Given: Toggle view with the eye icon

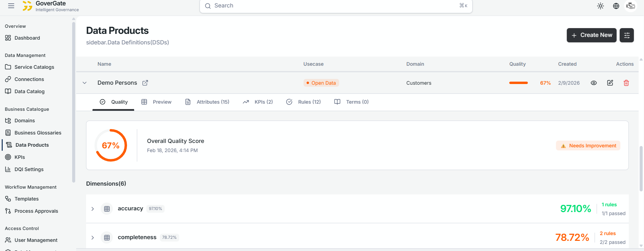Looking at the screenshot, I should (594, 83).
